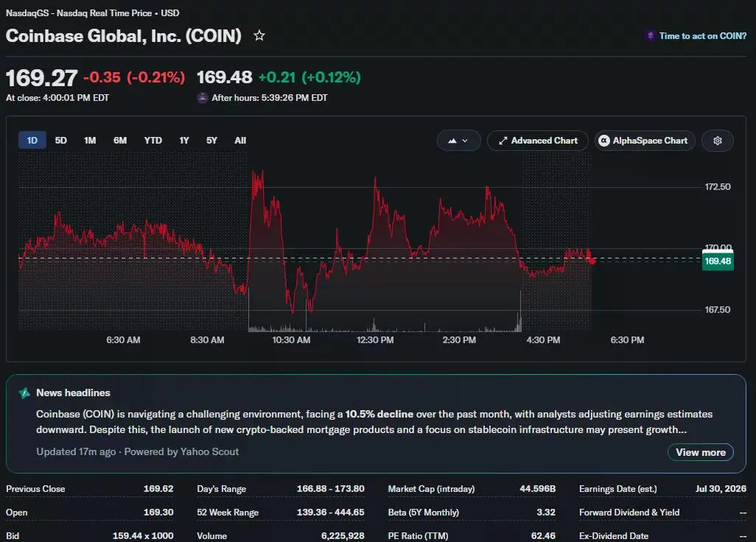Click the after hours moon icon
The height and width of the screenshot is (542, 756).
(203, 98)
